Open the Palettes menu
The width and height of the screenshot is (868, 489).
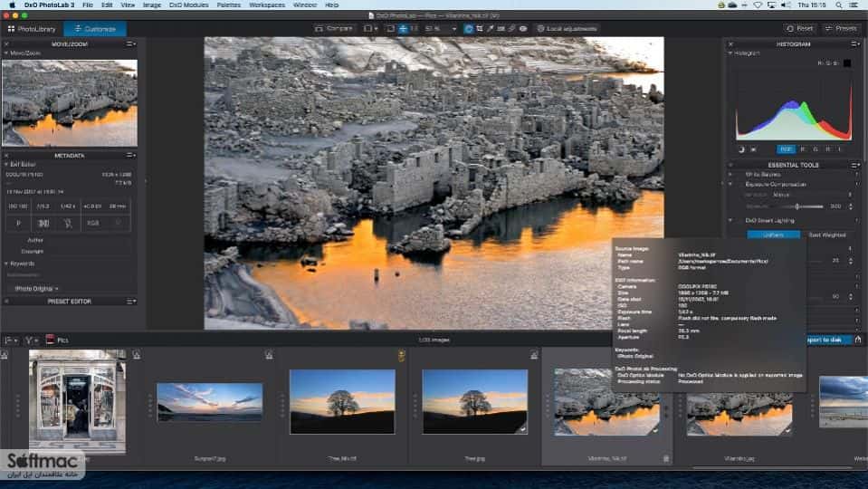point(229,5)
